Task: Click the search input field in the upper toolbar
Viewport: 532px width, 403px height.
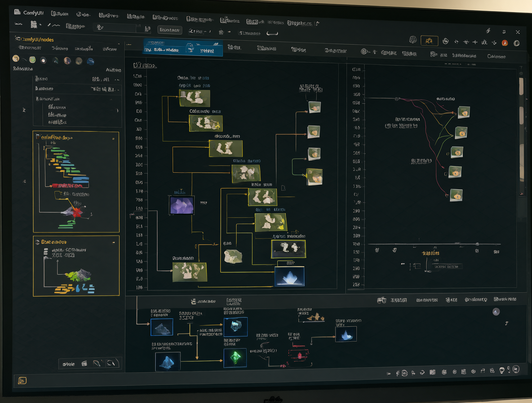Action: (x=115, y=27)
